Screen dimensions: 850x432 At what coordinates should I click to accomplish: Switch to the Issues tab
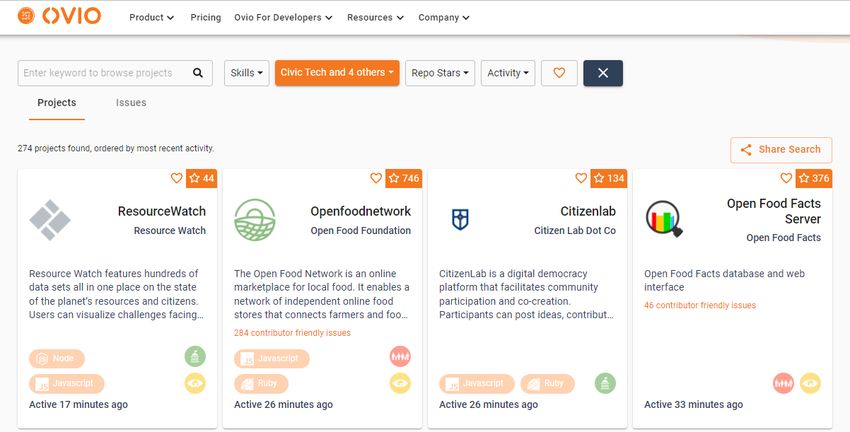pos(131,103)
